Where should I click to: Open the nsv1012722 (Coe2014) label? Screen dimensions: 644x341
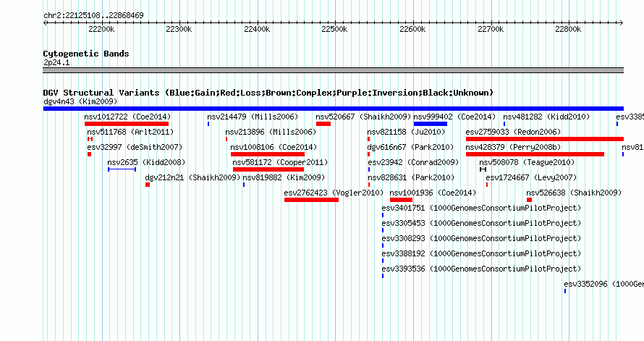point(127,117)
